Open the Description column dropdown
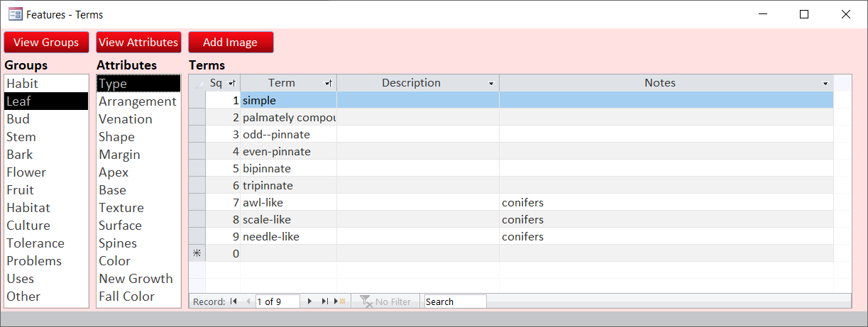Image resolution: width=868 pixels, height=327 pixels. (x=491, y=84)
